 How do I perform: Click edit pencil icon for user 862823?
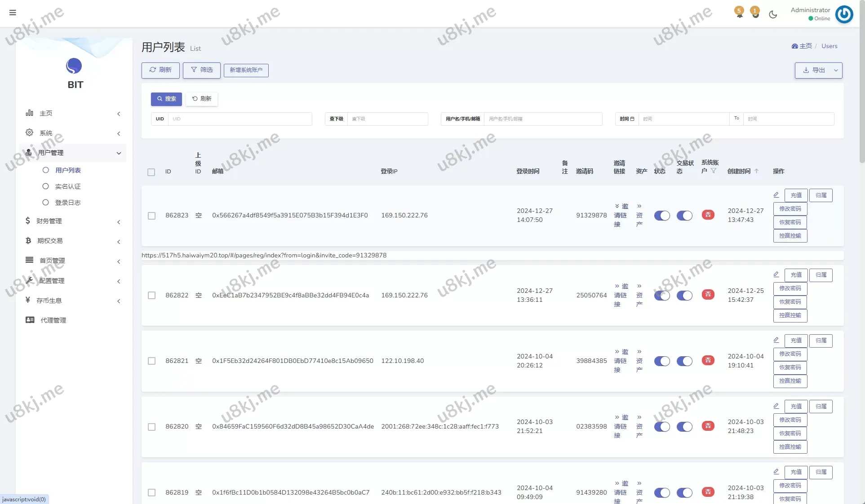776,195
